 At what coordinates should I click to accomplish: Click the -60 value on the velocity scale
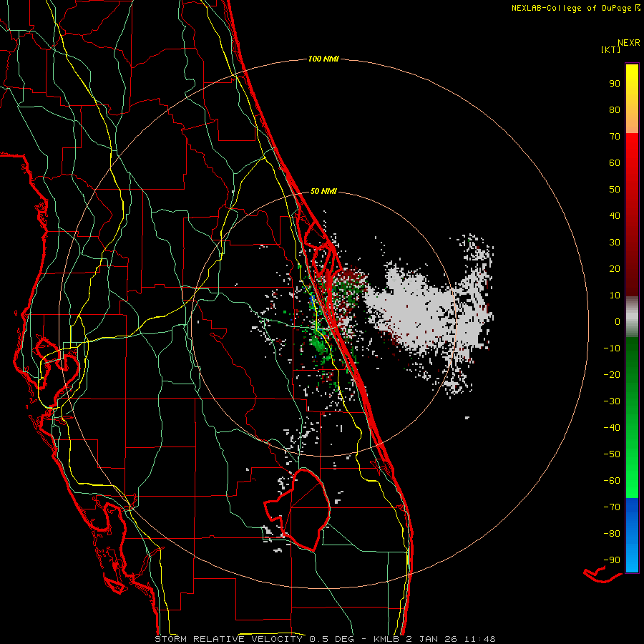coord(612,481)
